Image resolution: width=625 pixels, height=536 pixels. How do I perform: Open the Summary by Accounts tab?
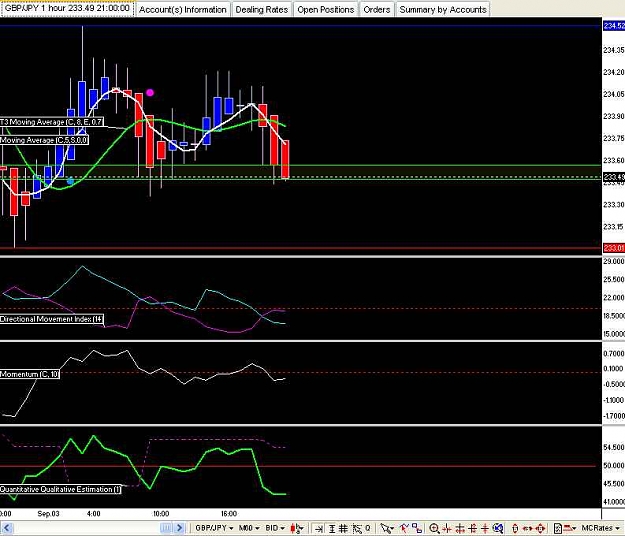443,10
